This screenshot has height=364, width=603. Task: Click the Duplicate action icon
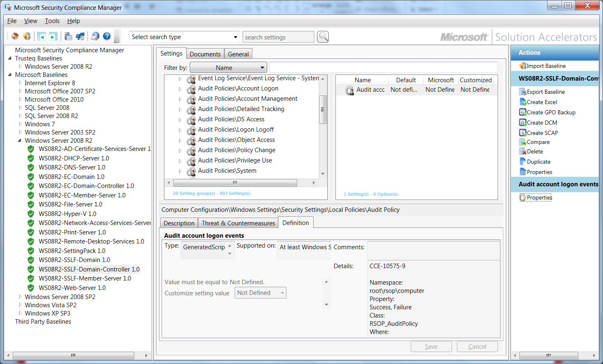(x=523, y=162)
